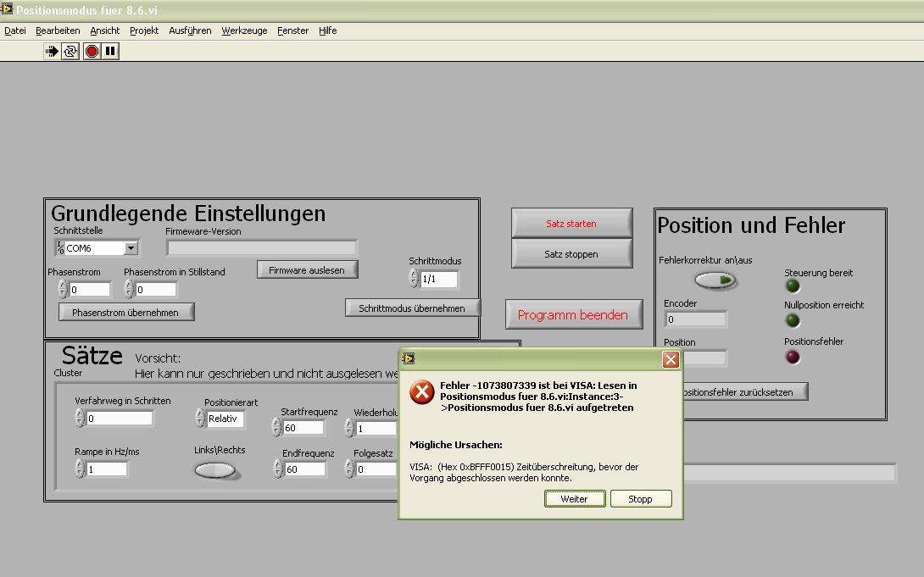Click the Rampe in Hz/ms stepper arrows
This screenshot has width=924, height=577.
pyautogui.click(x=81, y=469)
